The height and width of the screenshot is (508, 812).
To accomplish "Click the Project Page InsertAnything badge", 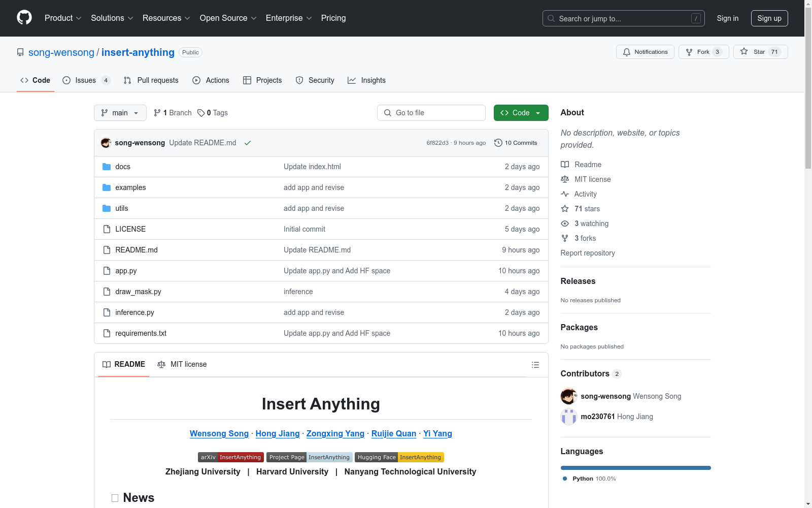I will pos(310,457).
